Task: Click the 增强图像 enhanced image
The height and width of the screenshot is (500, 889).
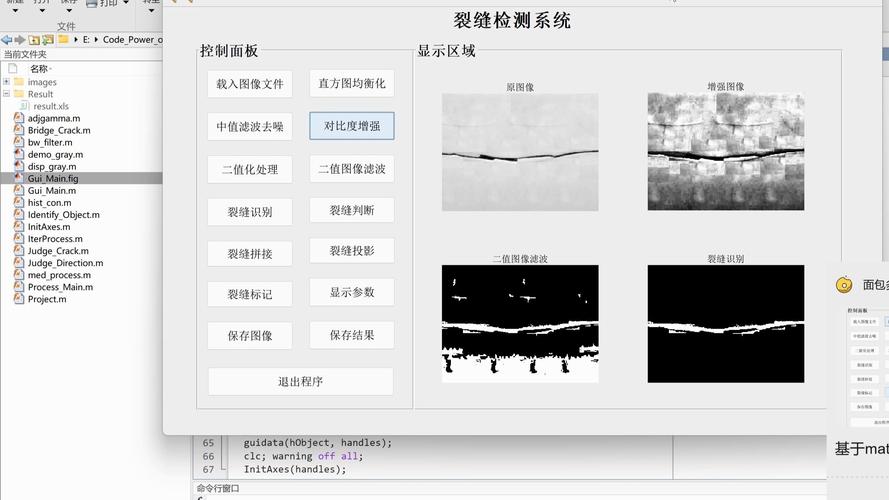Action: coord(726,151)
